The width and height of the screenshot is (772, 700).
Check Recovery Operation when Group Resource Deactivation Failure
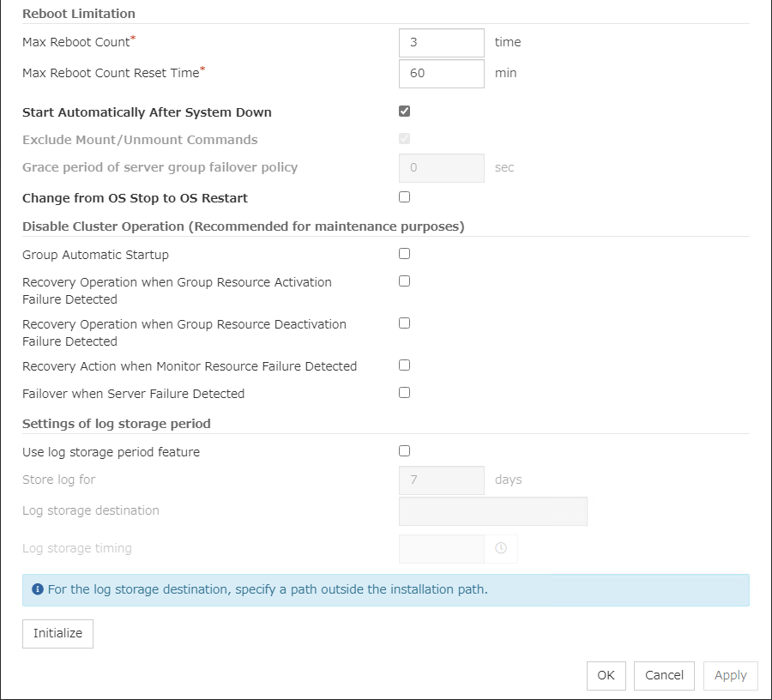(405, 323)
